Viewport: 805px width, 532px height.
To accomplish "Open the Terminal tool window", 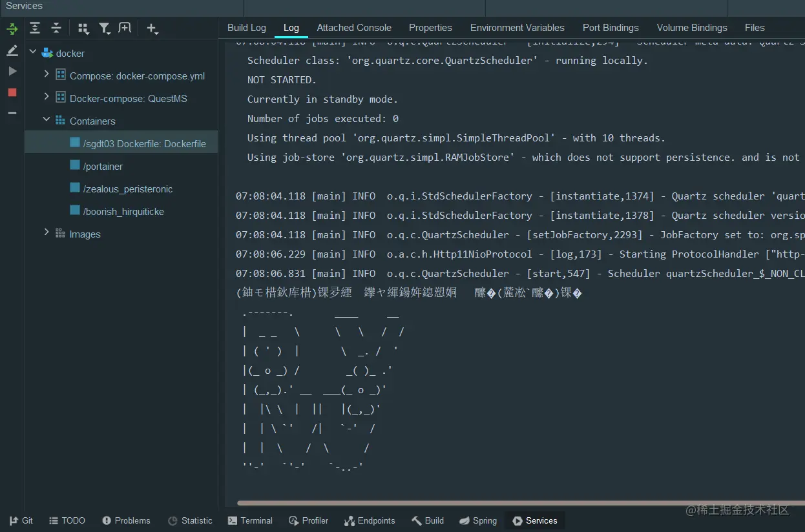I will tap(250, 520).
